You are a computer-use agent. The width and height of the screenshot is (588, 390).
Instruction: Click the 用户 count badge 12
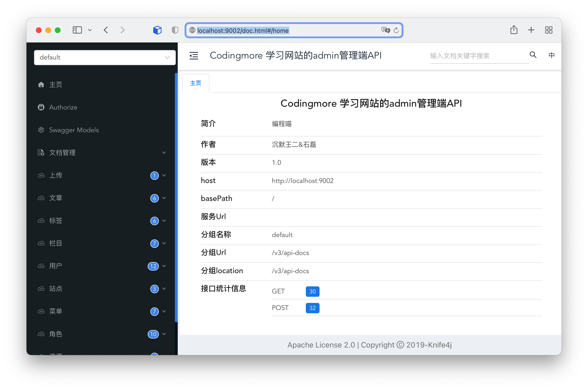tap(153, 266)
